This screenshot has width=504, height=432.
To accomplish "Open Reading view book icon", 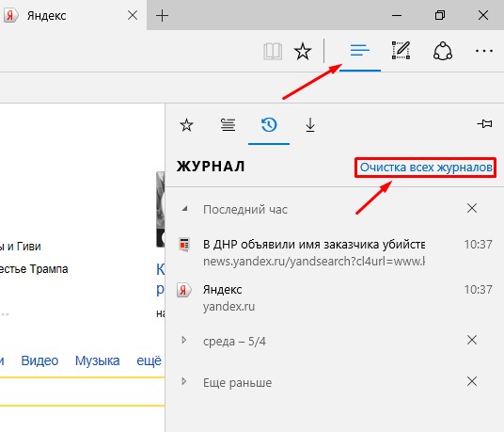I will click(273, 52).
